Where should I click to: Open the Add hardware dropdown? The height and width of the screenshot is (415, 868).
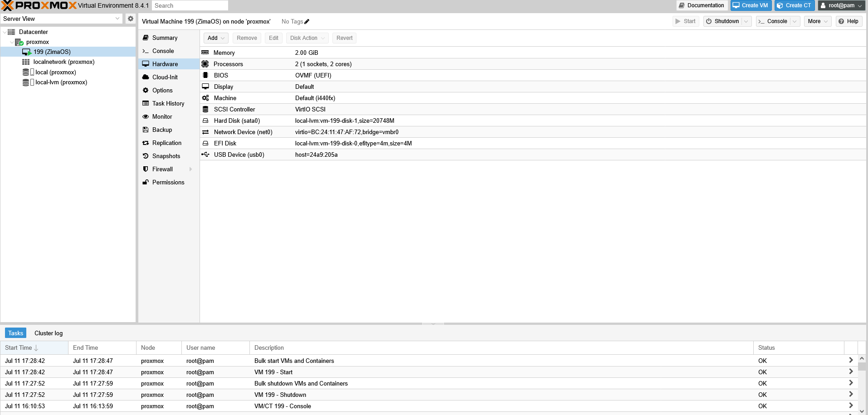pyautogui.click(x=216, y=38)
